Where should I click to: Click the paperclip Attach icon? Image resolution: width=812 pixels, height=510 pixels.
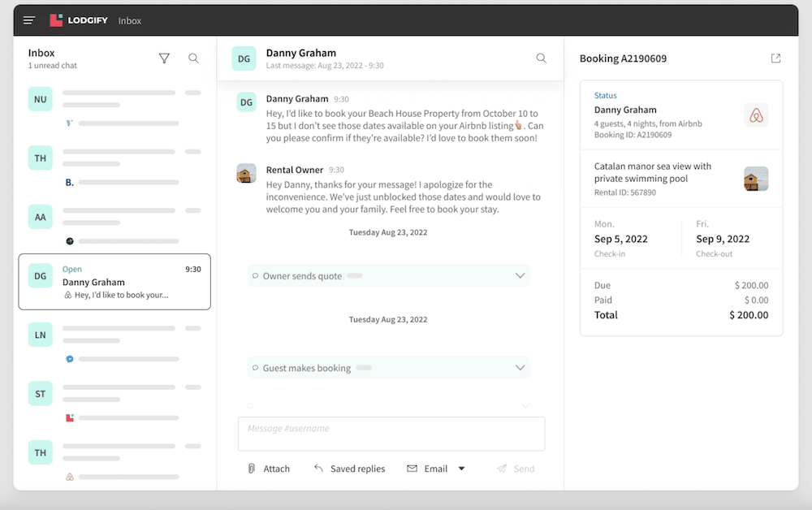click(252, 469)
